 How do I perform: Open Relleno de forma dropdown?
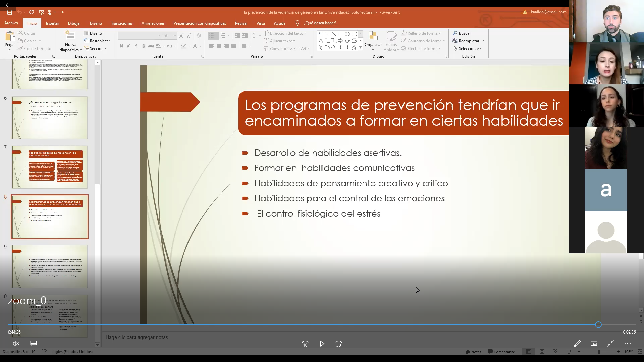(x=421, y=33)
